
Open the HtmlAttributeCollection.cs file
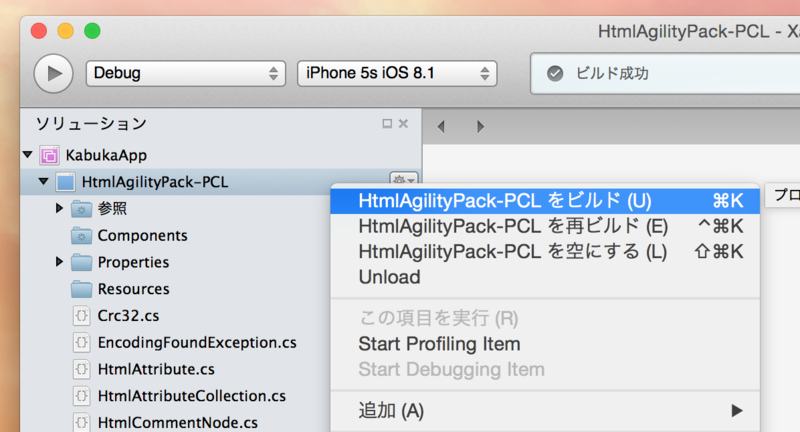(x=192, y=396)
